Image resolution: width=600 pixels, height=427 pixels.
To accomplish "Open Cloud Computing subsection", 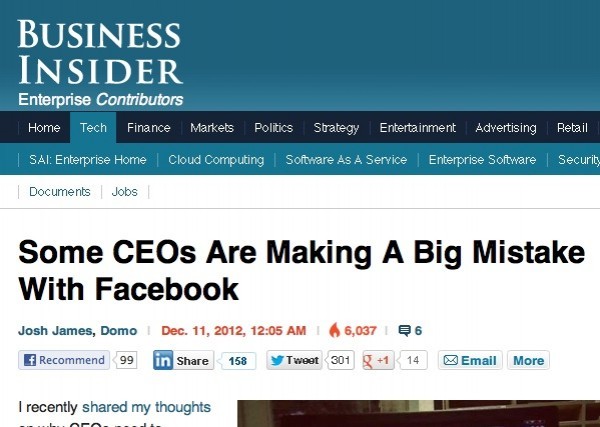I will coord(216,160).
